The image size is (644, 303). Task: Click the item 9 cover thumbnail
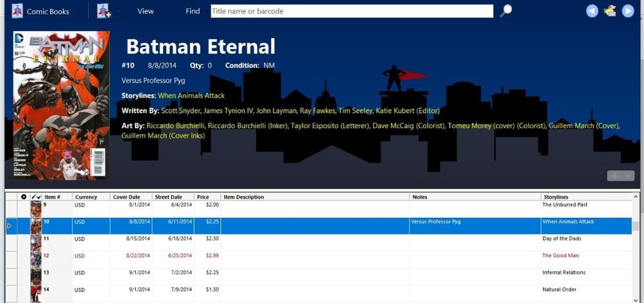click(36, 209)
